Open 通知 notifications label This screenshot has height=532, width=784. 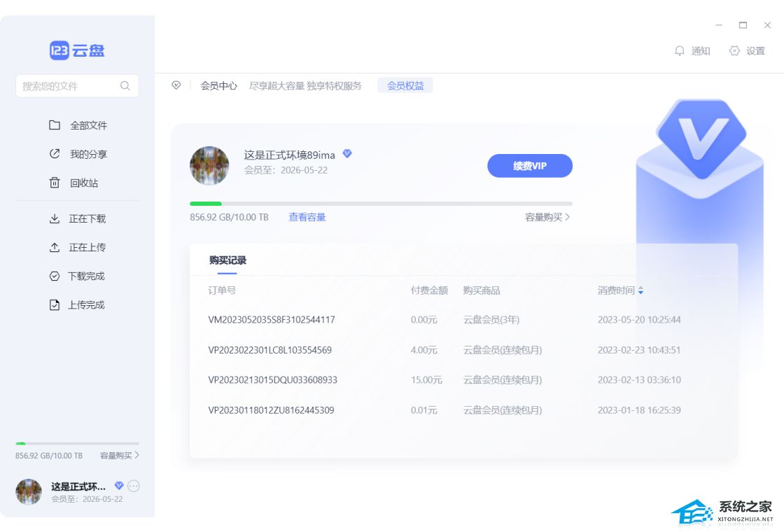(701, 51)
